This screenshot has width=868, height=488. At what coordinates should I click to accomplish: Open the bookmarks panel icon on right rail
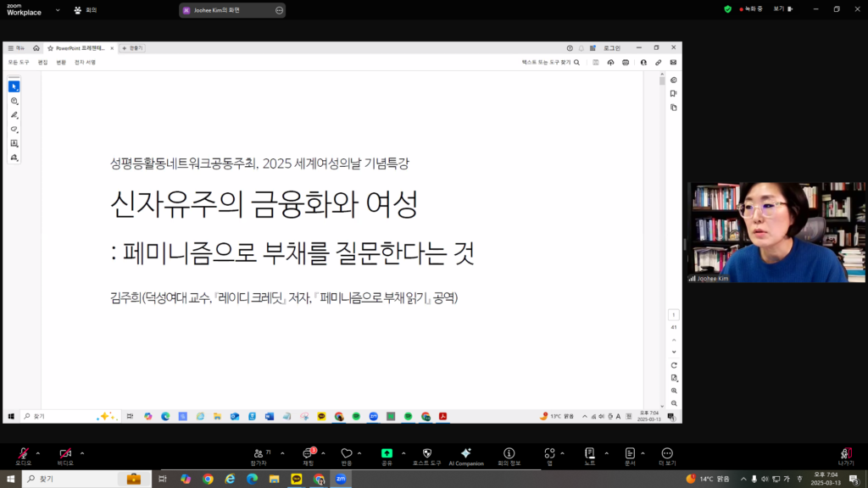674,93
